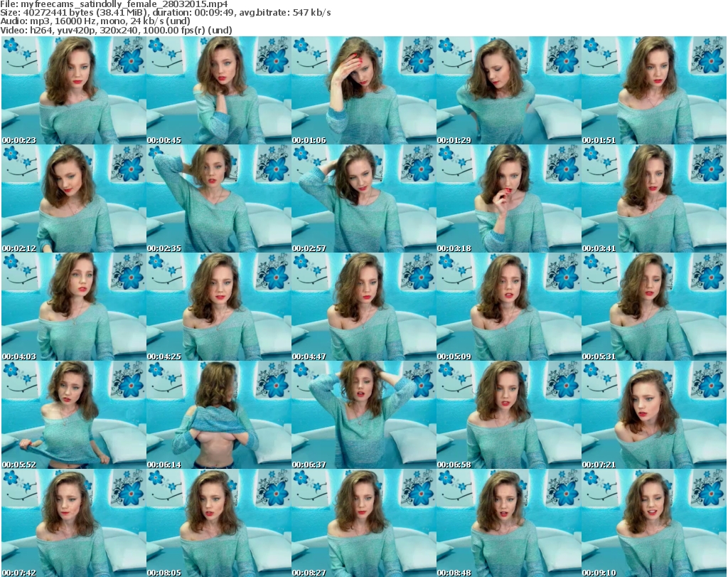Choose the thumbnail stamped 00:08:27
728x577 pixels.
tap(363, 523)
